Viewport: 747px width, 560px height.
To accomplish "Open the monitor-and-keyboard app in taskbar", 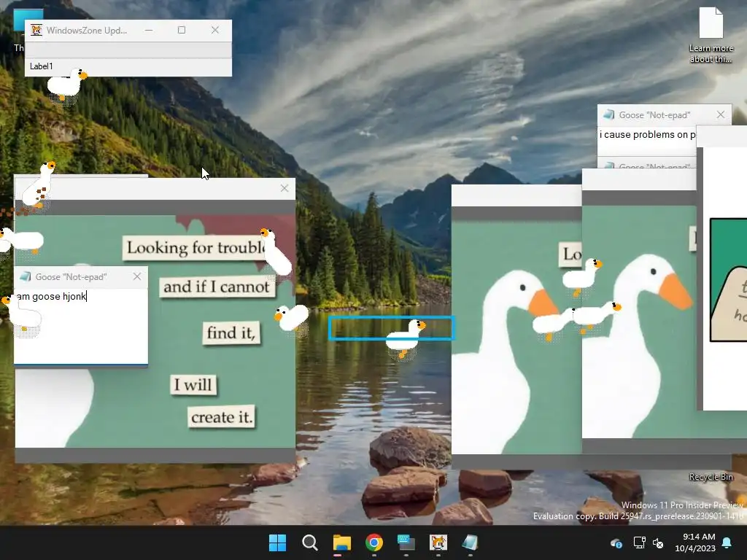I will (x=406, y=542).
